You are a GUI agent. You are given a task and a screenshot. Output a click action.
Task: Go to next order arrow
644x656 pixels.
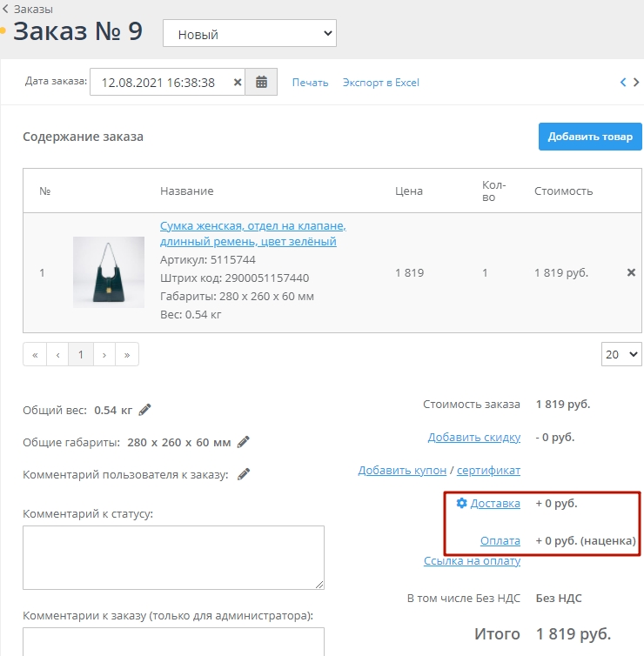(x=637, y=83)
